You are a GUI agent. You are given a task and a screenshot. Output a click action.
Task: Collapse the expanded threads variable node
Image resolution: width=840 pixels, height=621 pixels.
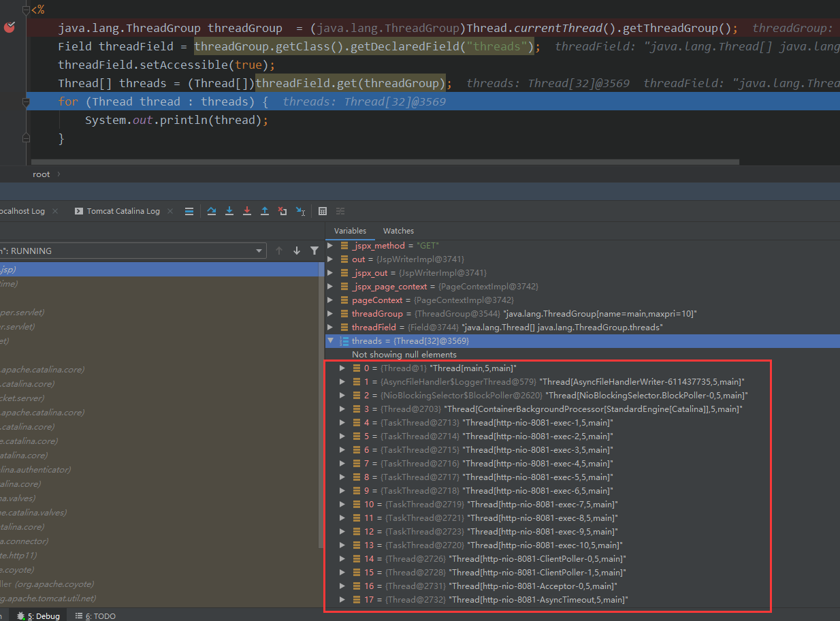(x=331, y=340)
